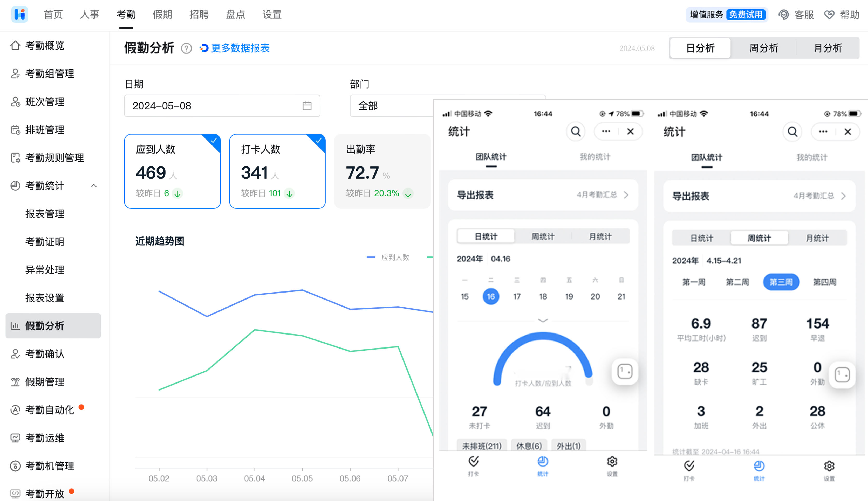The width and height of the screenshot is (868, 501).
Task: Select 月统计 in left phone screen
Action: 600,237
